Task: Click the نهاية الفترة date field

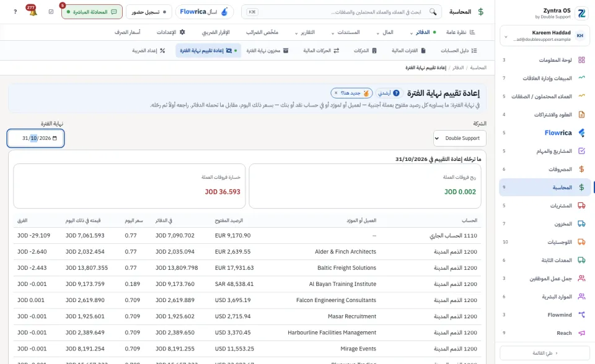Action: (36, 139)
